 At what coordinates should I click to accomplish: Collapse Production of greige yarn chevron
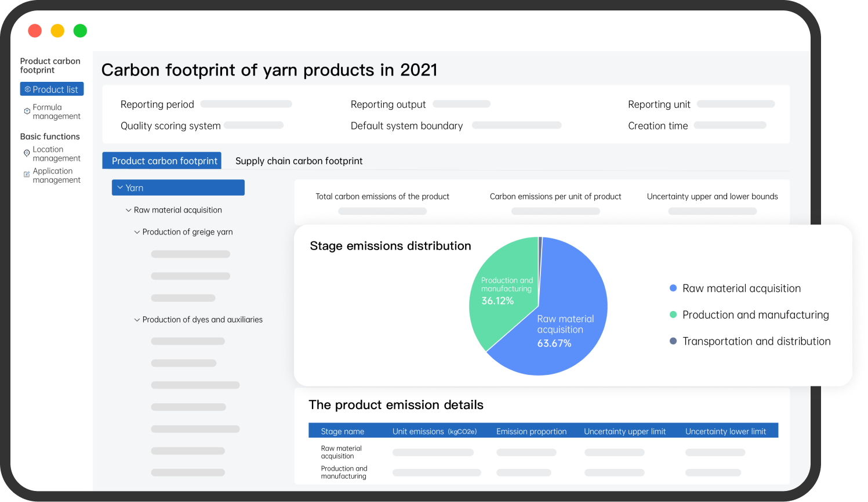(x=137, y=232)
